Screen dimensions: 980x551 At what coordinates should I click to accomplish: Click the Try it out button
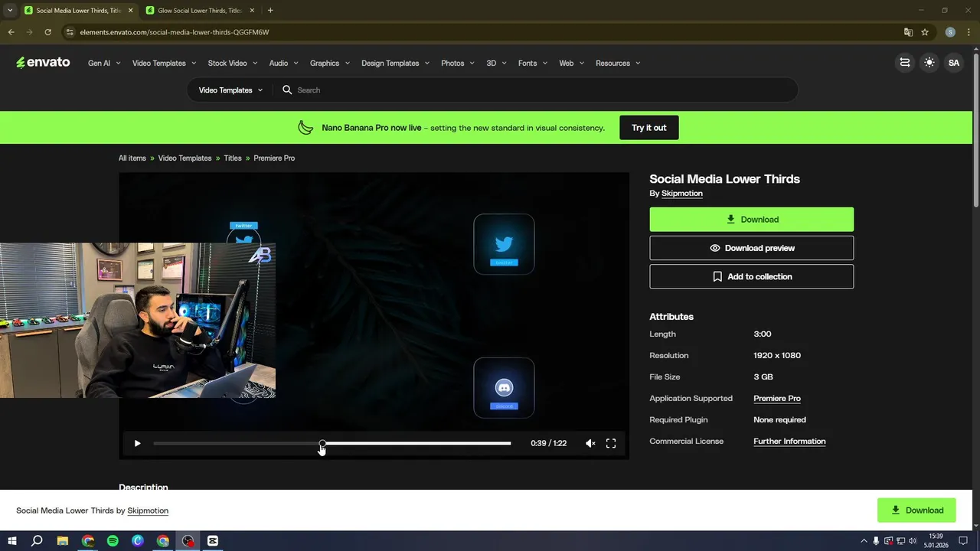click(649, 128)
